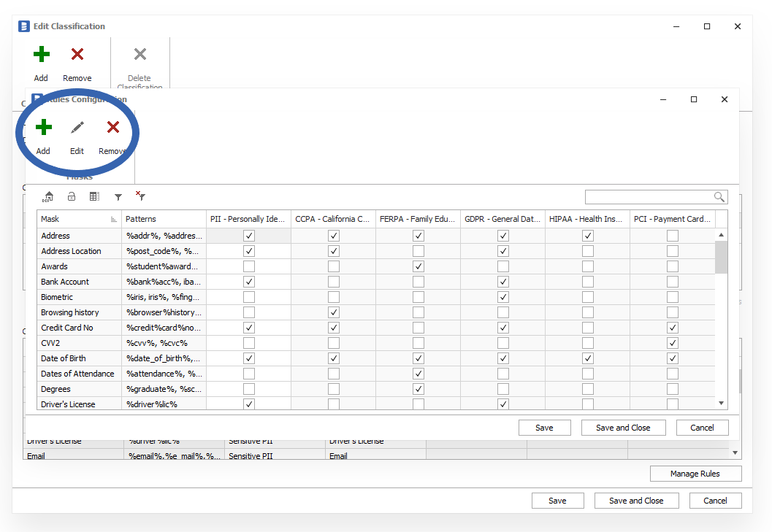Click the restore defaults icon above the grid

[49, 196]
